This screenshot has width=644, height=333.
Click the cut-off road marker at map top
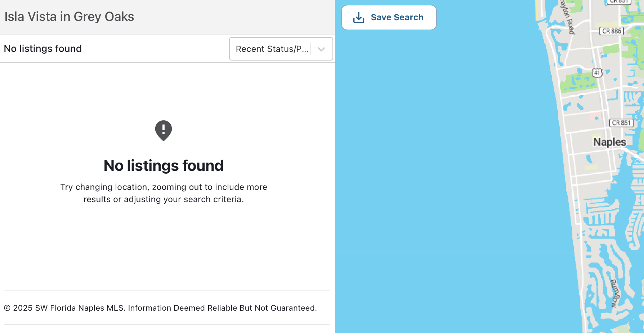tap(619, 1)
